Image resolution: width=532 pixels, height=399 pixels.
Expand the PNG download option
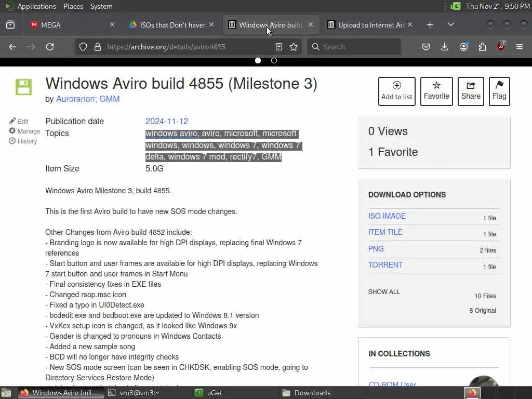coord(376,249)
